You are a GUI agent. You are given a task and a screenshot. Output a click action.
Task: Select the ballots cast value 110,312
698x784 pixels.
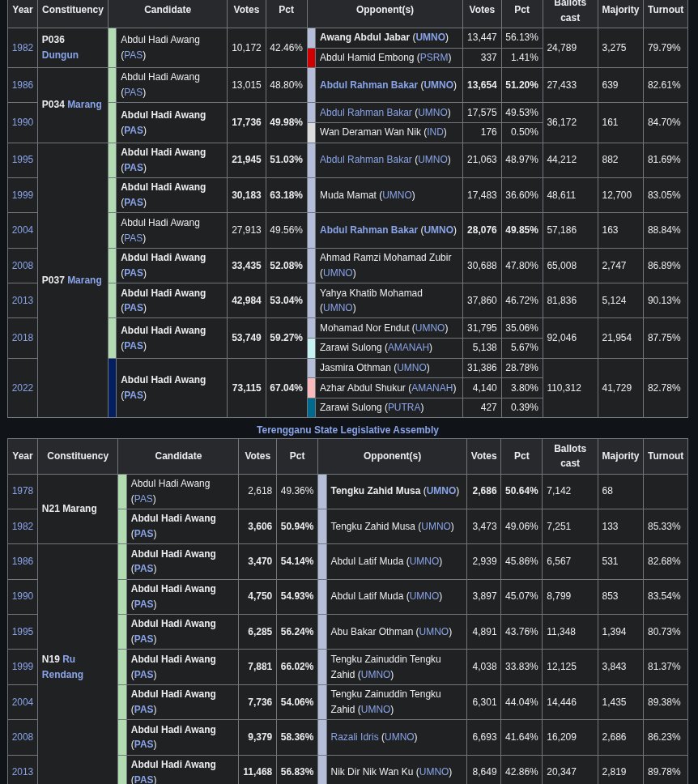[564, 387]
